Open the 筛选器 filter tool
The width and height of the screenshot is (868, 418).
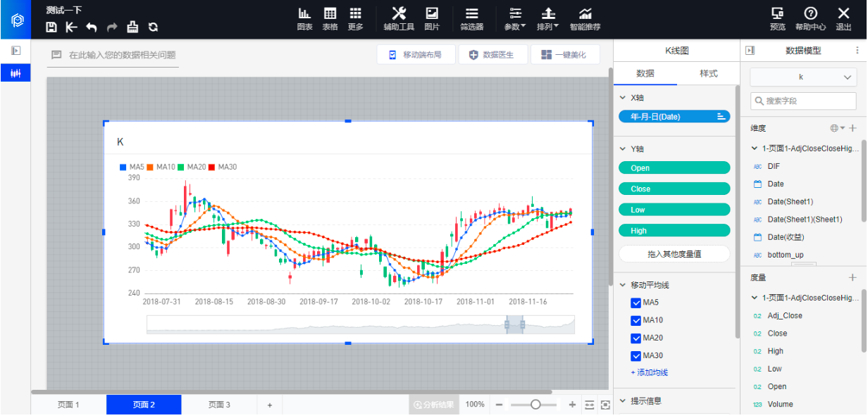coord(472,19)
